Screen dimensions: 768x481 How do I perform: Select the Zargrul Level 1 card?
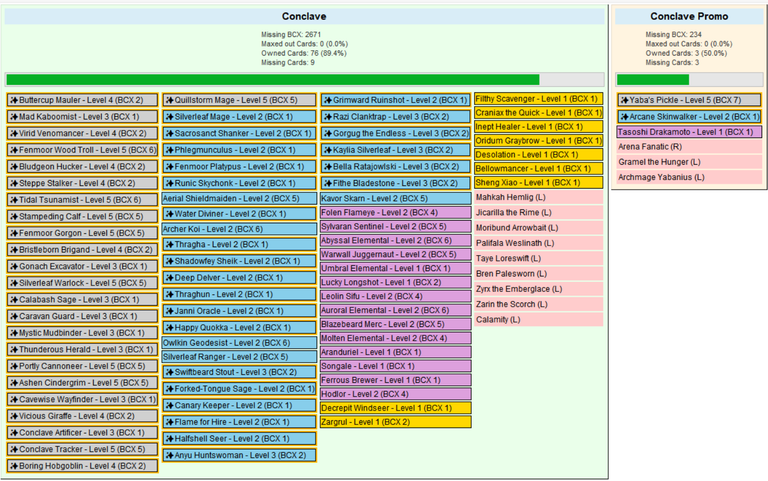396,422
